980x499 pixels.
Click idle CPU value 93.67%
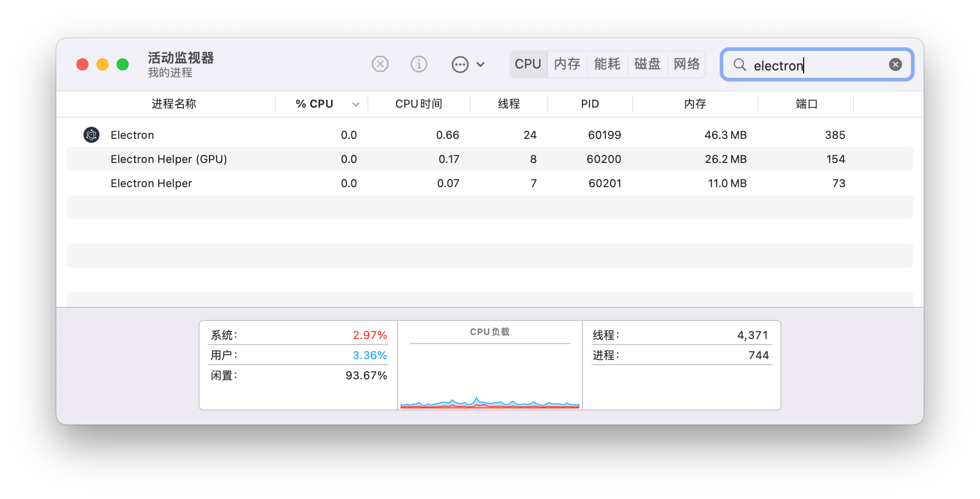pyautogui.click(x=366, y=375)
